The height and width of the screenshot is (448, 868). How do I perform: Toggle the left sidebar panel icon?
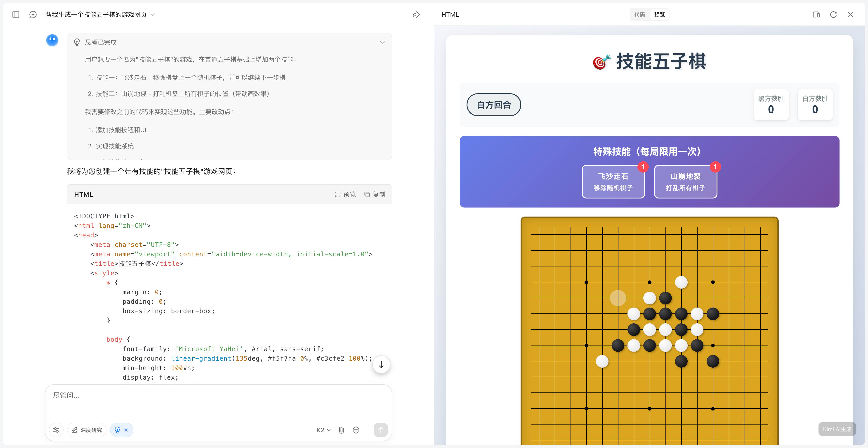16,14
